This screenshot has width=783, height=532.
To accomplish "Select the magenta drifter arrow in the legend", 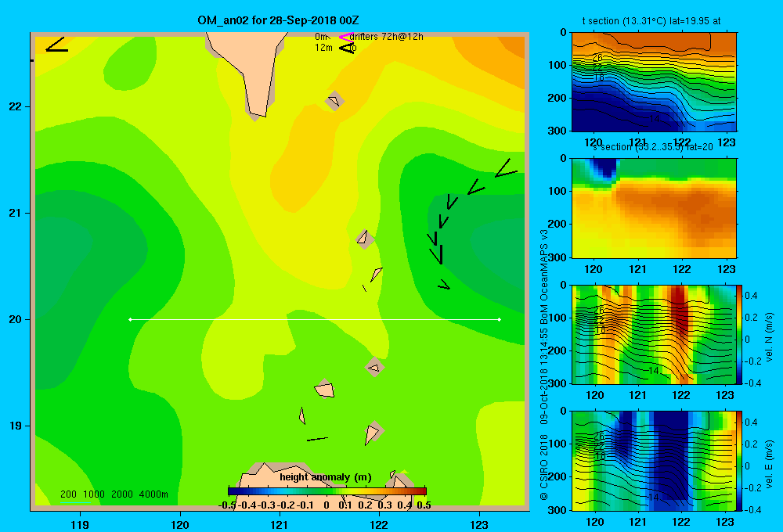I will point(346,37).
